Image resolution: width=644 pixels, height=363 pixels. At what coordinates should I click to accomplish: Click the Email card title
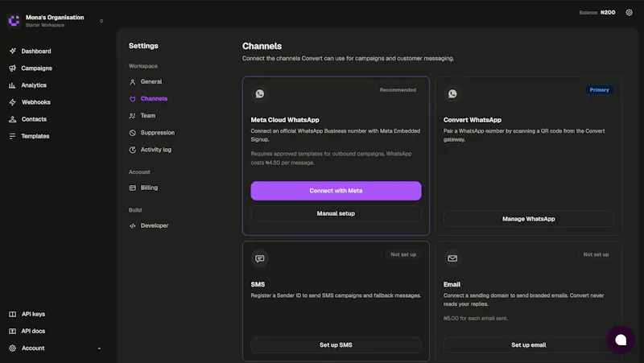tap(452, 284)
